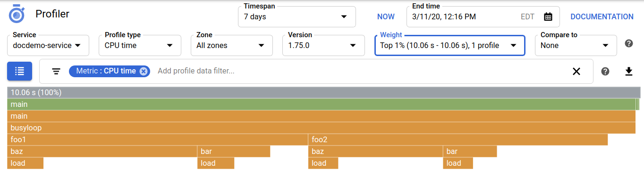Open the End time calendar picker icon
This screenshot has height=178, width=644.
coord(548,17)
